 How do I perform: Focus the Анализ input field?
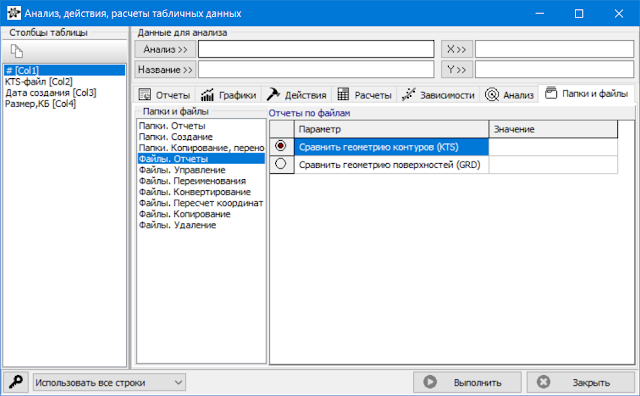point(316,49)
